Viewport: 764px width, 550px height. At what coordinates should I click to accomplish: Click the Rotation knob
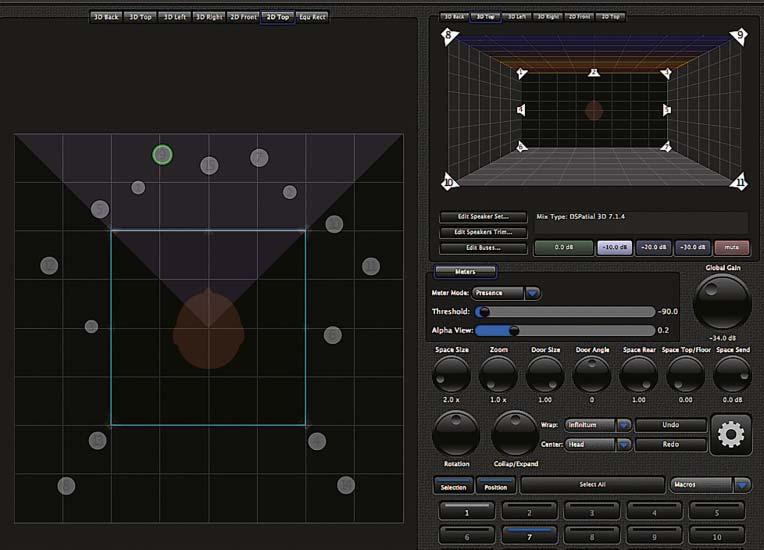coord(456,434)
